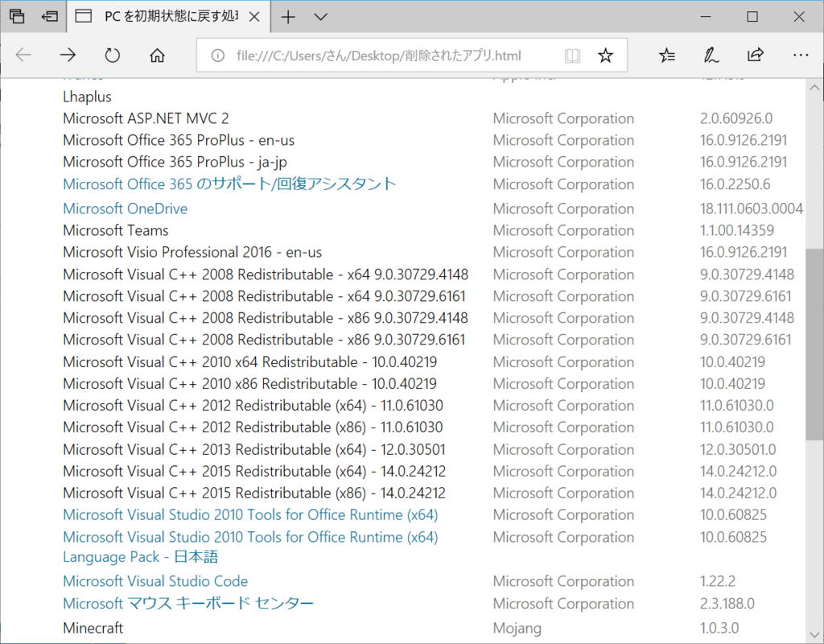Image resolution: width=824 pixels, height=644 pixels.
Task: Select version number 1.1.00.14359
Action: tap(737, 230)
